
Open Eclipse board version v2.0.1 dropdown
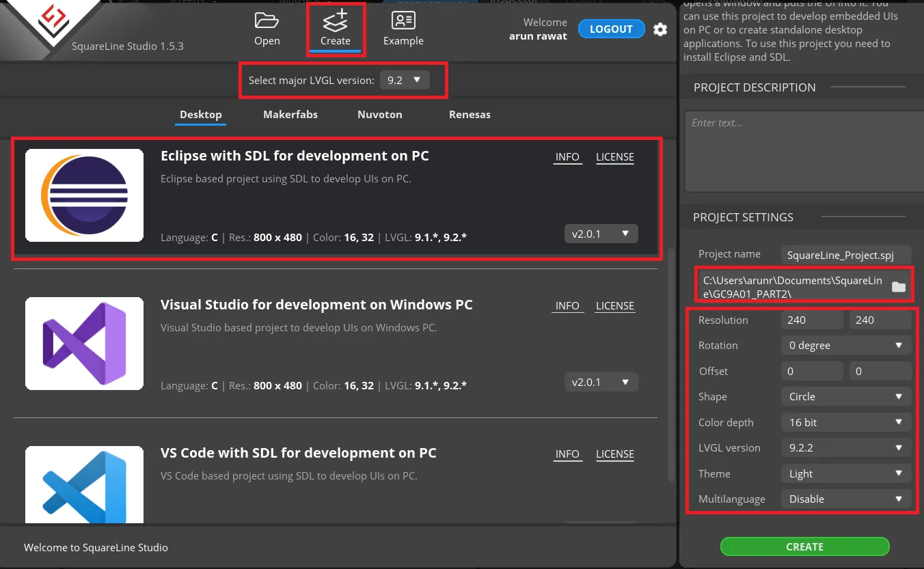coord(601,234)
